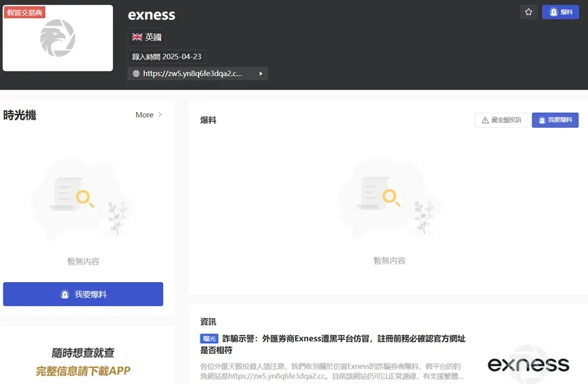Click the star favorite icon

point(528,12)
